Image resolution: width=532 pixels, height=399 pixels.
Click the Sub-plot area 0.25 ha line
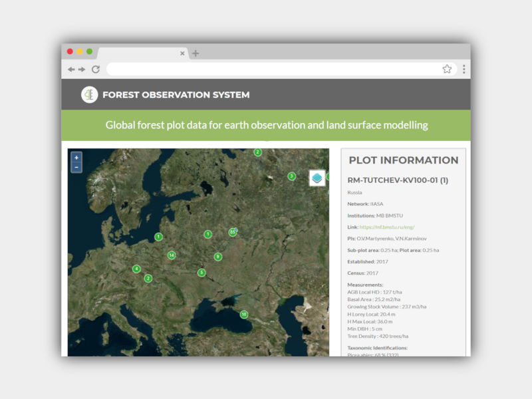coord(393,250)
